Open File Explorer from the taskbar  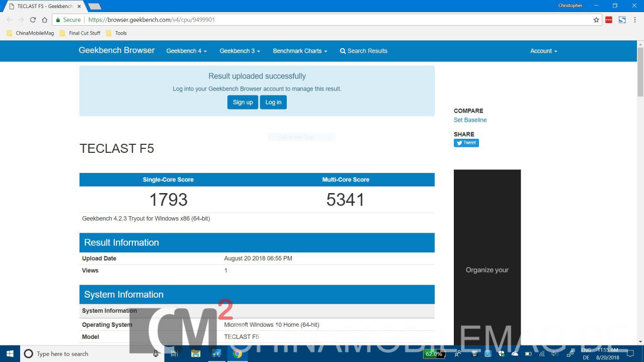click(x=196, y=354)
